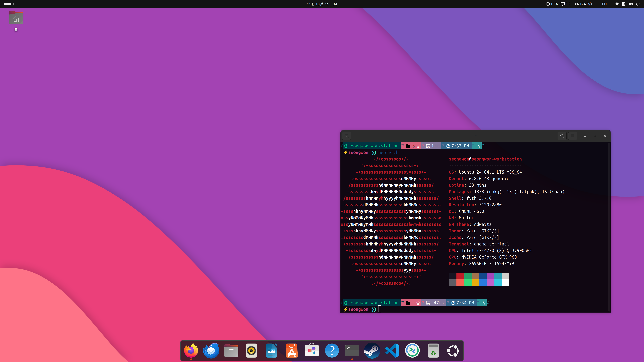Open the Files manager in dock
The width and height of the screenshot is (644, 362).
point(231,351)
